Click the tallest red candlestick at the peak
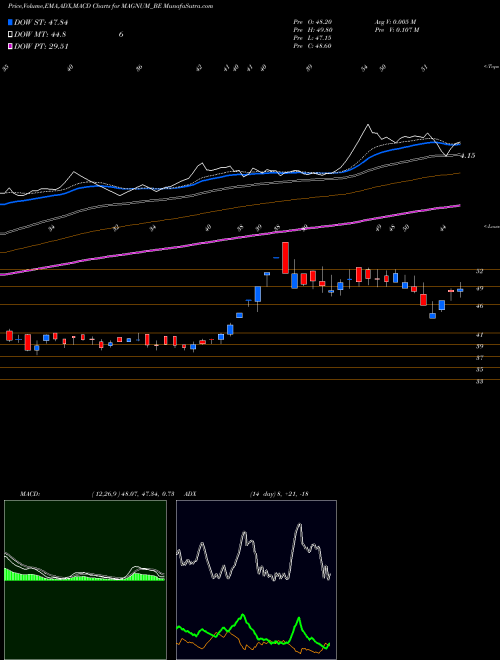 [x=285, y=258]
